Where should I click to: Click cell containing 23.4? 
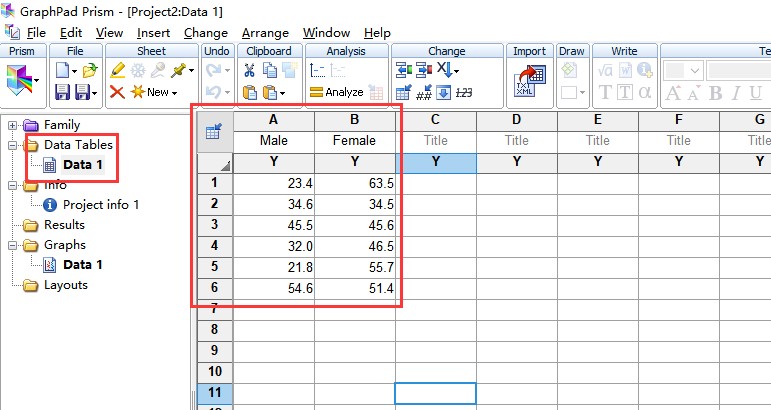tap(273, 184)
